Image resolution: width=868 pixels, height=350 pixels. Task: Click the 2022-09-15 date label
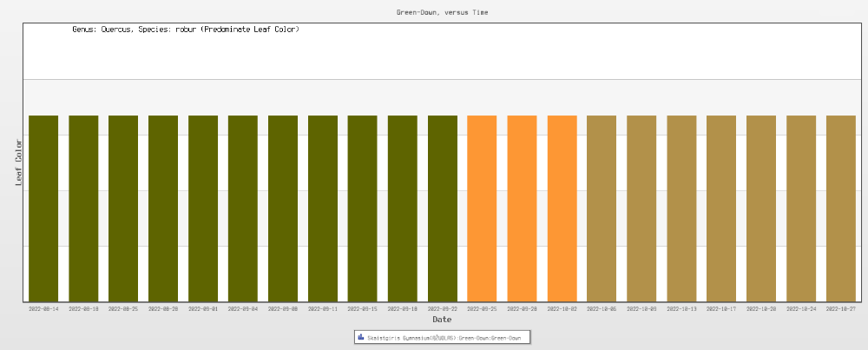pyautogui.click(x=363, y=308)
